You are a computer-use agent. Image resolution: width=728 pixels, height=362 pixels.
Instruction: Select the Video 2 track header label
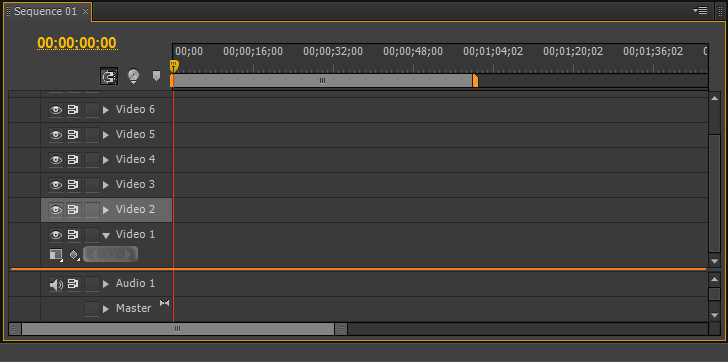click(135, 210)
